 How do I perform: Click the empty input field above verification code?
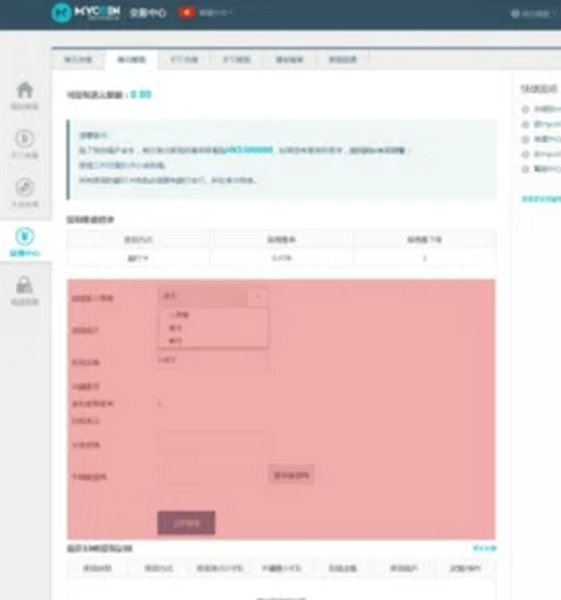[212, 444]
